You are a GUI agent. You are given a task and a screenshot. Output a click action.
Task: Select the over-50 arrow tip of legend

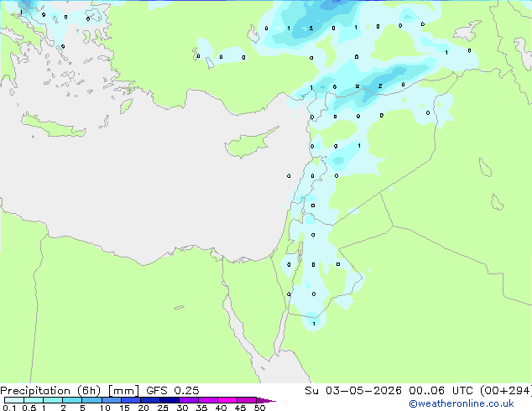click(266, 400)
